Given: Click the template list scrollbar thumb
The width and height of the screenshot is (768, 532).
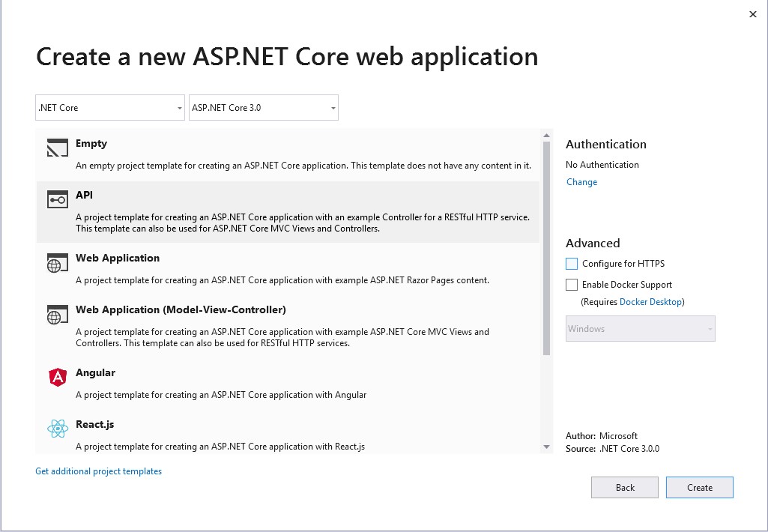Looking at the screenshot, I should [x=547, y=248].
